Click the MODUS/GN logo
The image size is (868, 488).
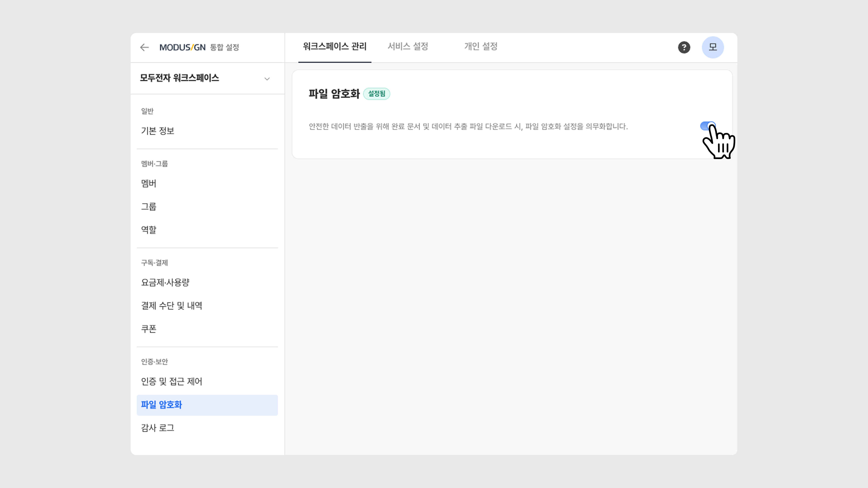point(182,47)
